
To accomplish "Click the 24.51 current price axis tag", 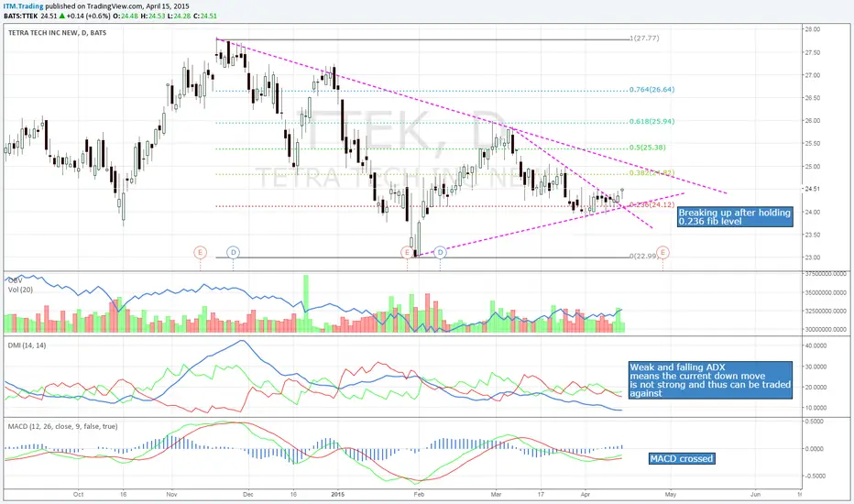I will (812, 189).
